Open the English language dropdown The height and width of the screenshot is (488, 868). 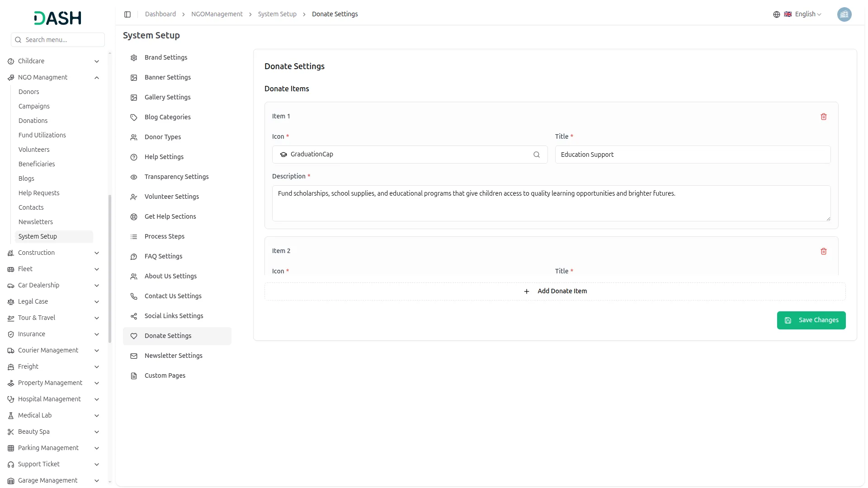(807, 14)
